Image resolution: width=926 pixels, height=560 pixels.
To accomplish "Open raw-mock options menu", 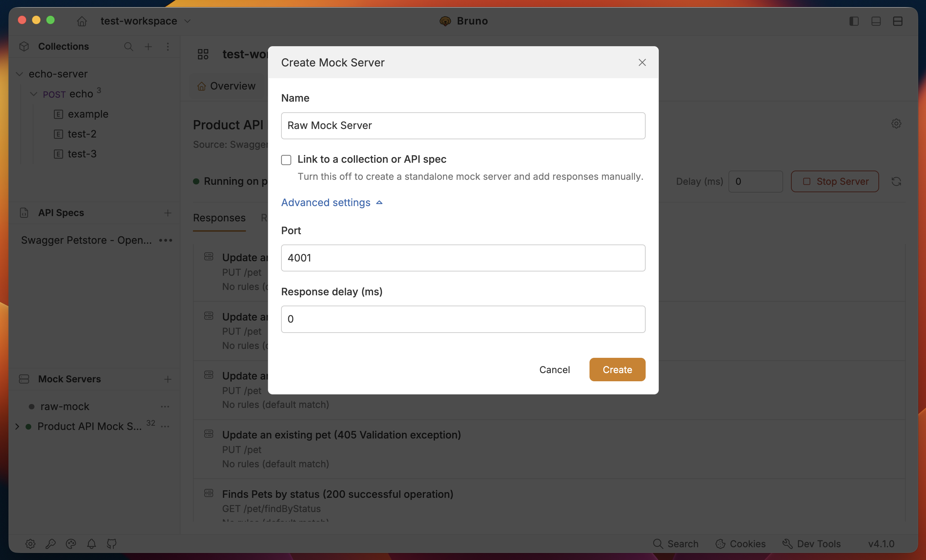I will pos(165,406).
